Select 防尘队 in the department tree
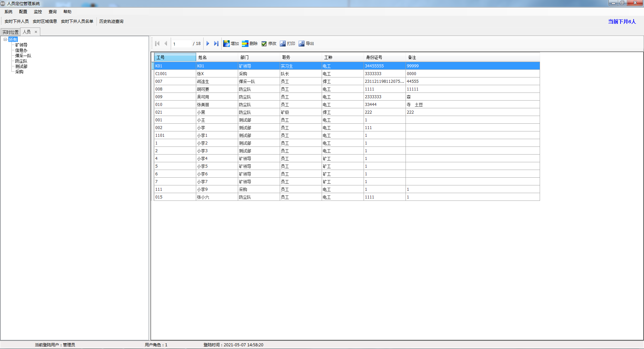This screenshot has height=349, width=644. click(21, 61)
